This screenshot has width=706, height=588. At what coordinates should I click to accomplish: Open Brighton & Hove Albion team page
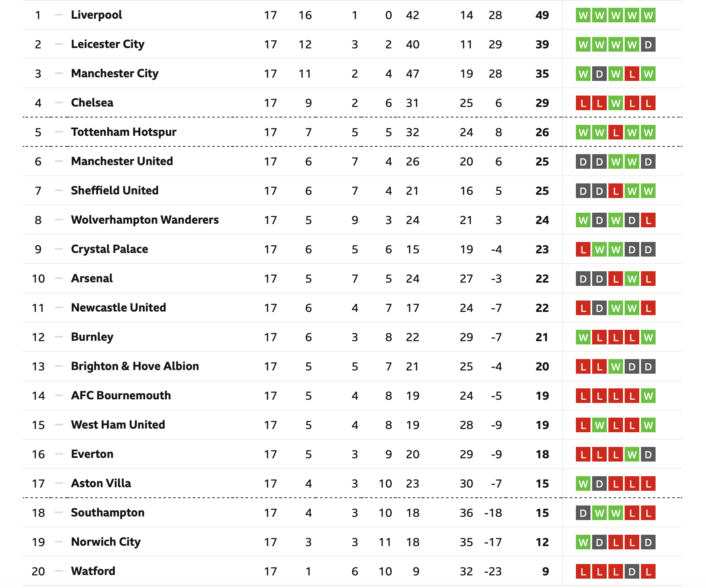point(135,366)
